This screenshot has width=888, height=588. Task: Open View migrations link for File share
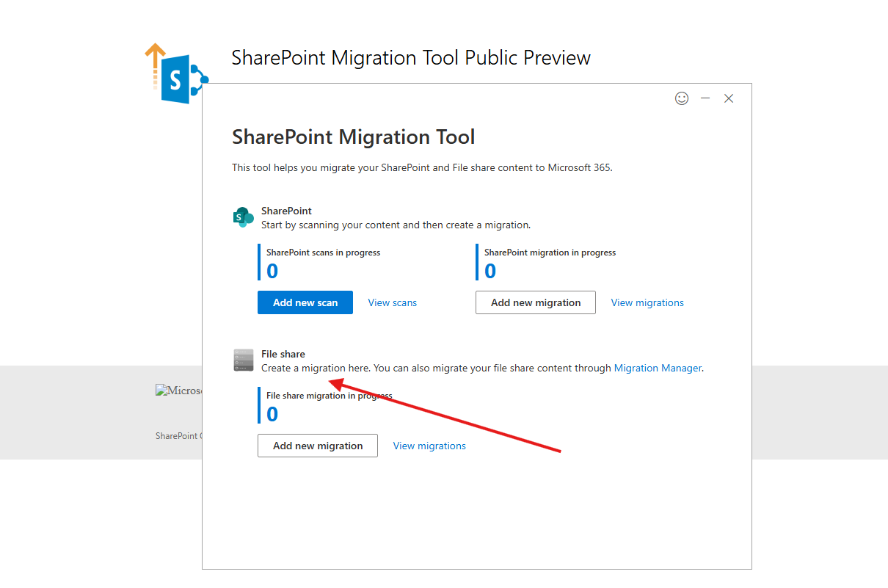click(429, 446)
